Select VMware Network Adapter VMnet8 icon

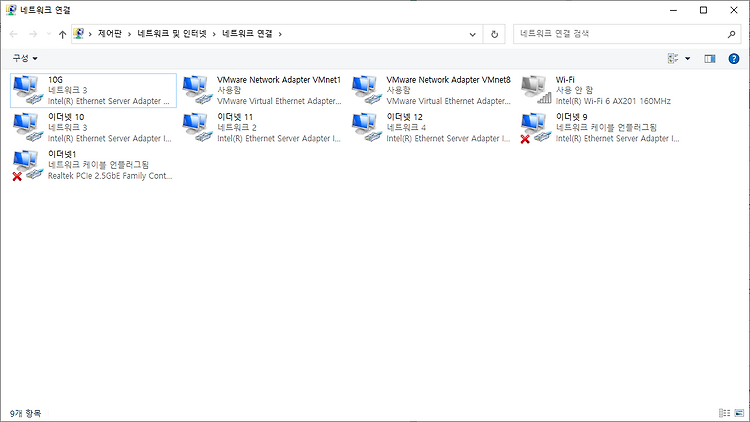366,90
